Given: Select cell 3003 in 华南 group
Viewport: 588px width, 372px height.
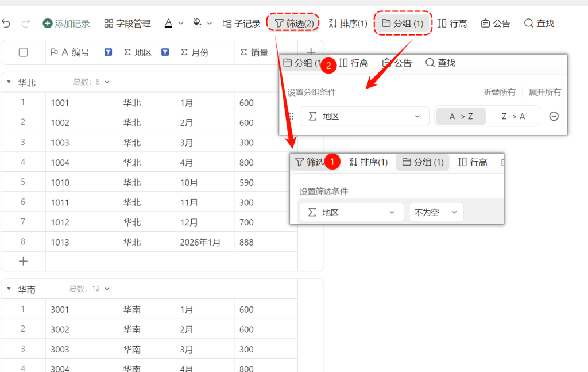Looking at the screenshot, I should click(82, 349).
